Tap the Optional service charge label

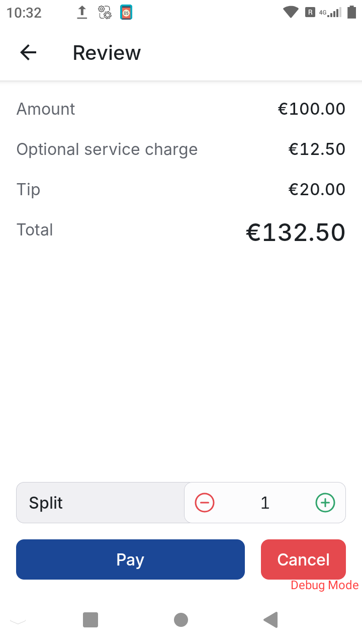107,149
